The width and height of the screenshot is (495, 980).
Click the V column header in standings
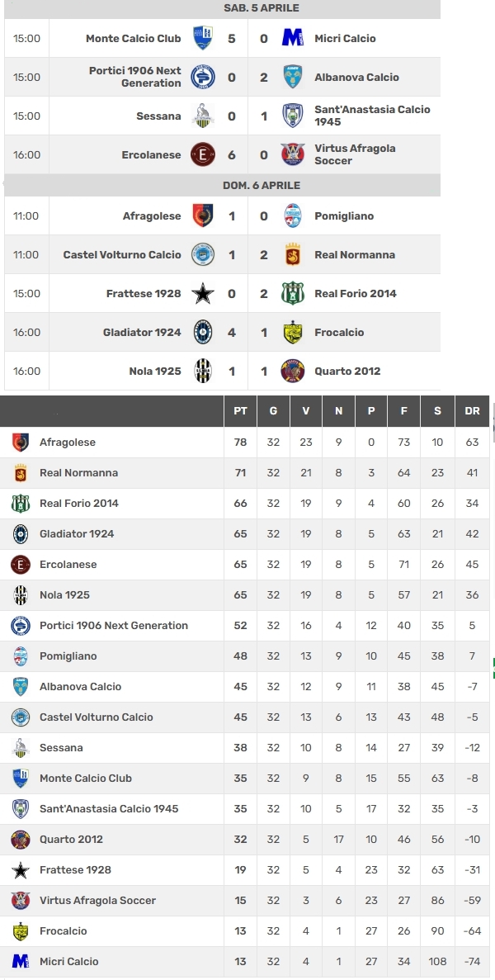[306, 410]
